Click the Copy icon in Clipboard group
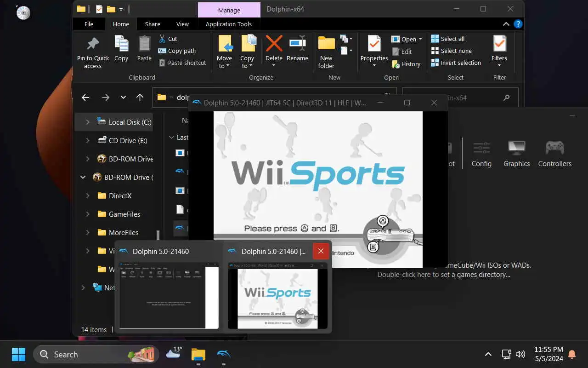Viewport: 588px width, 368px height. point(121,44)
